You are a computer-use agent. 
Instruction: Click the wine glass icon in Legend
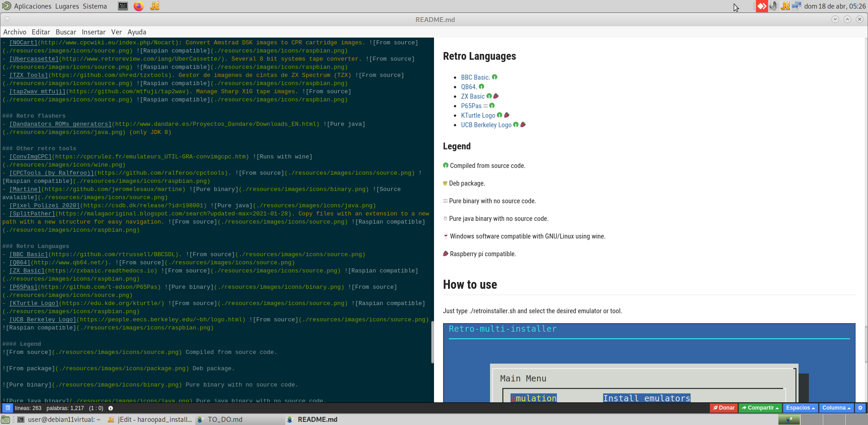click(446, 236)
